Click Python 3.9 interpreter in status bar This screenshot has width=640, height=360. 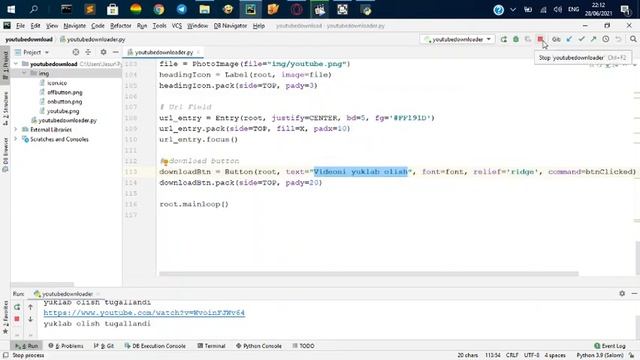[600, 356]
